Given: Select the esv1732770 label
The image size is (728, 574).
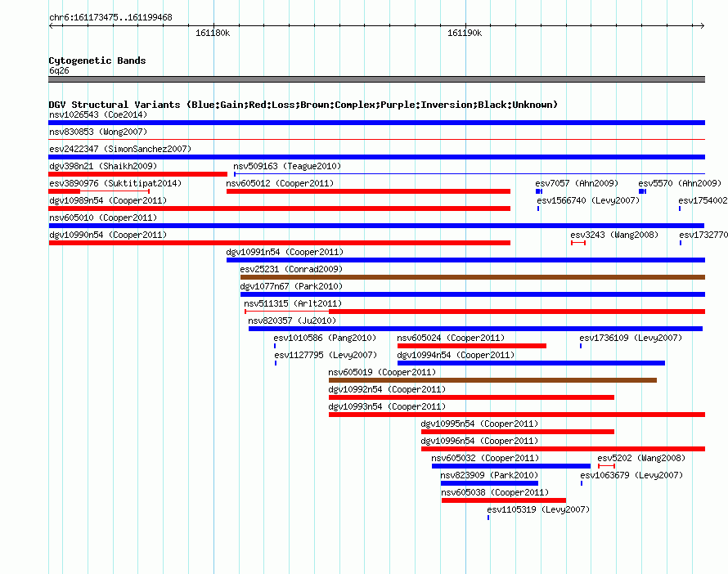Looking at the screenshot, I should (x=703, y=235).
